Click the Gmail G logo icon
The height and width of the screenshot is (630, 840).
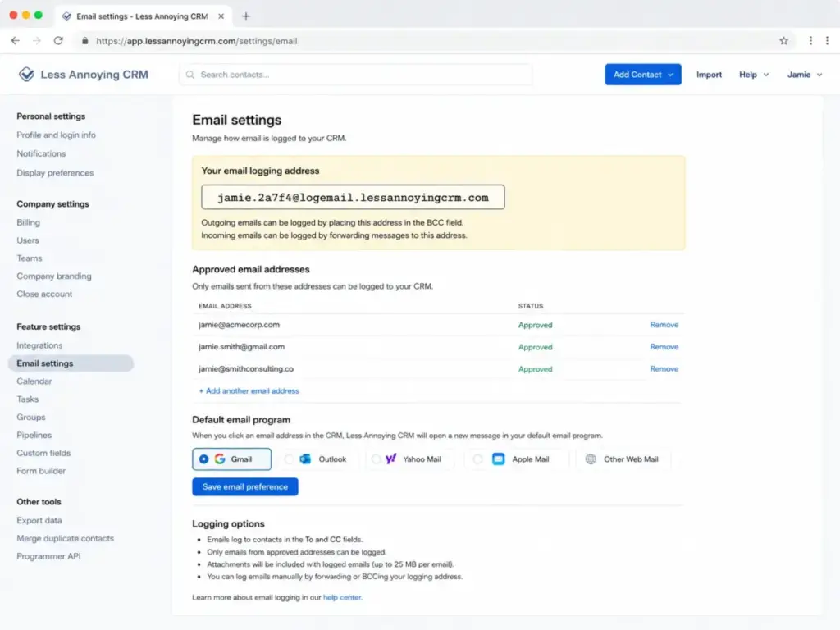[220, 459]
